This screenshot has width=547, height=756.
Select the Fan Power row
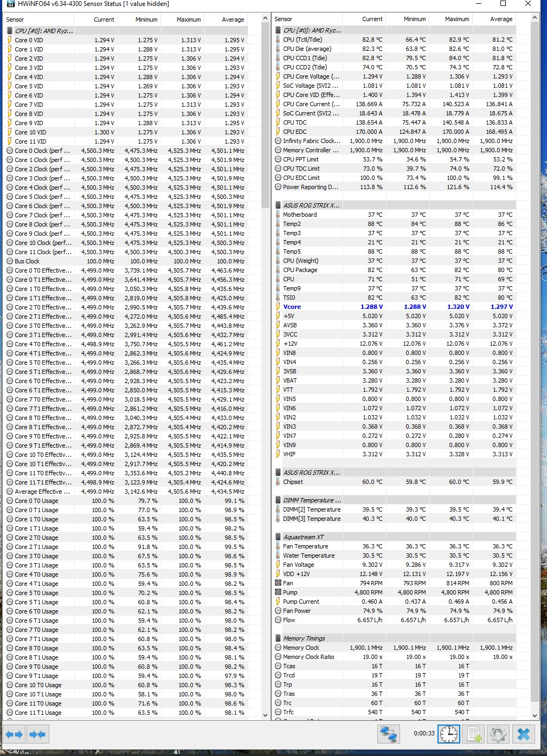click(x=395, y=611)
